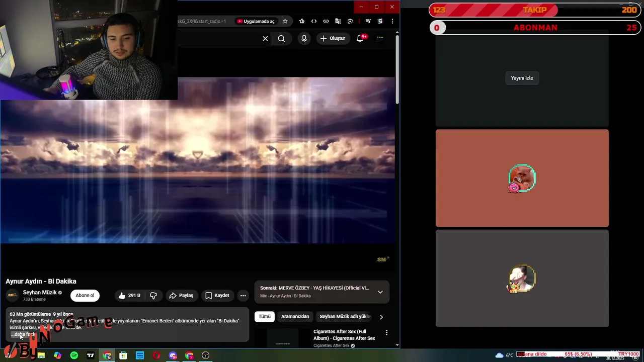644x362 pixels.
Task: Open the Seyhan Müzik channel avatar
Action: (x=13, y=296)
